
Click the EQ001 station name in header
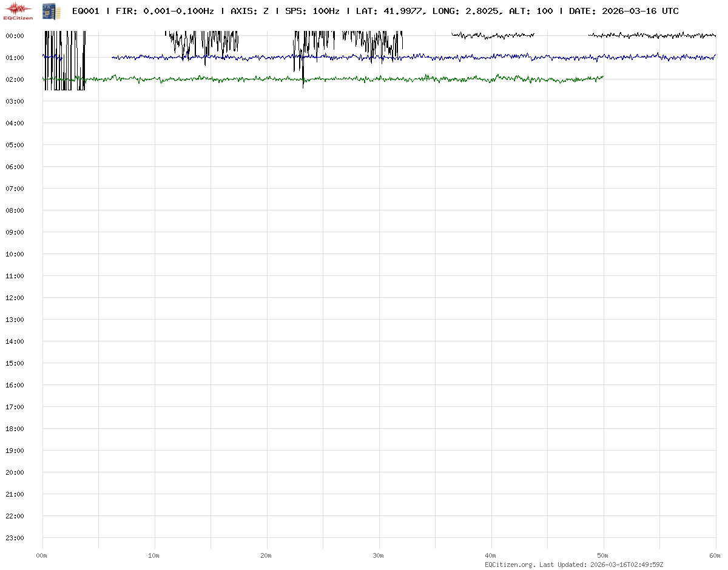tap(86, 11)
